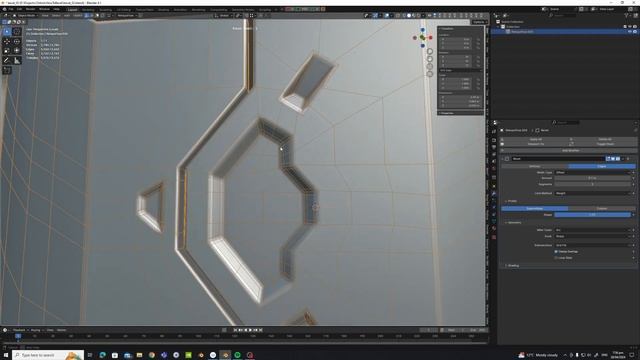Collapse the Profile section
This screenshot has height=360, width=640.
[x=511, y=201]
